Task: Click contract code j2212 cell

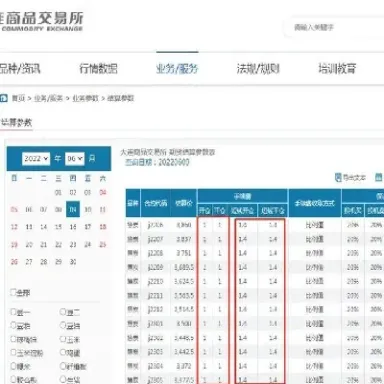Action: [156, 310]
